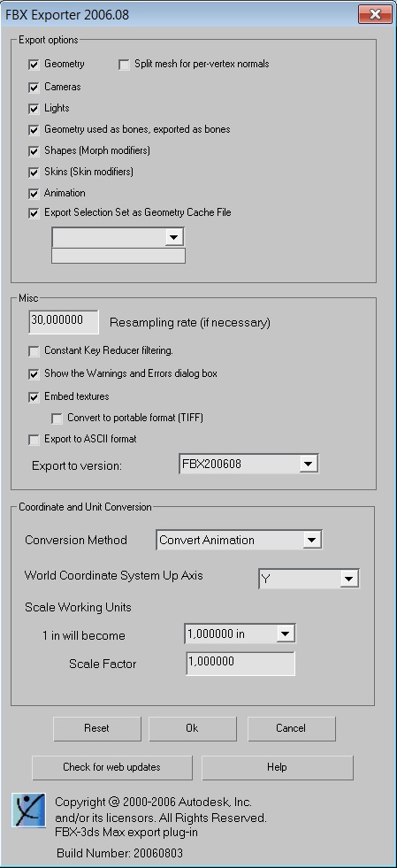Toggle Shapes (Morph modifiers) checkbox
The image size is (397, 868).
34,151
